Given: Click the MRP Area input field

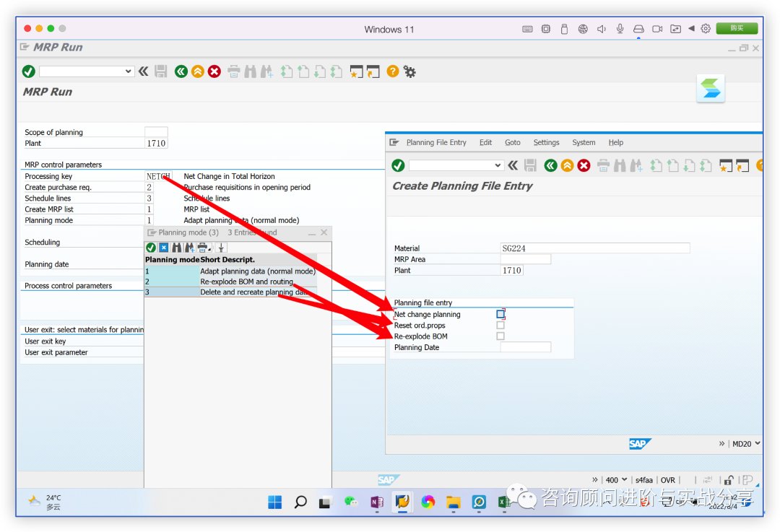Looking at the screenshot, I should pos(526,259).
